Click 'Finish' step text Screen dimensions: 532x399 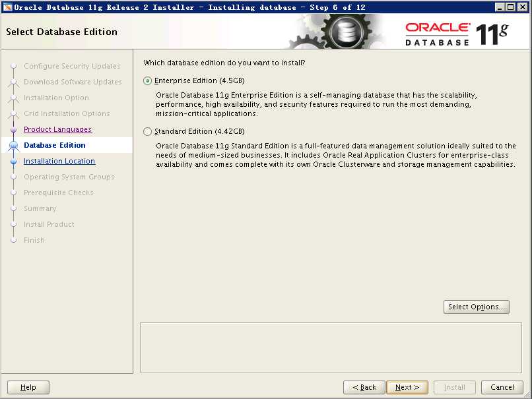coord(34,240)
